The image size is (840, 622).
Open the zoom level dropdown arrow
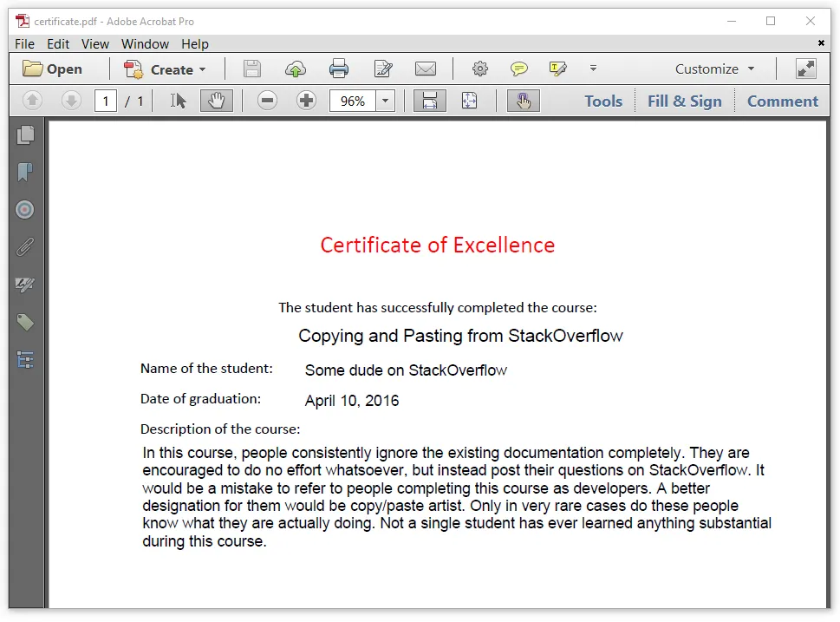385,101
